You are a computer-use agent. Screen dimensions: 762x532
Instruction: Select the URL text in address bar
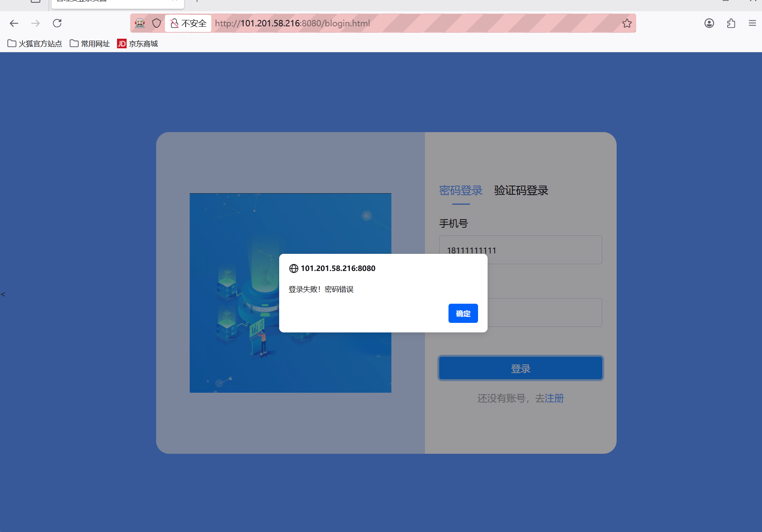coord(292,23)
